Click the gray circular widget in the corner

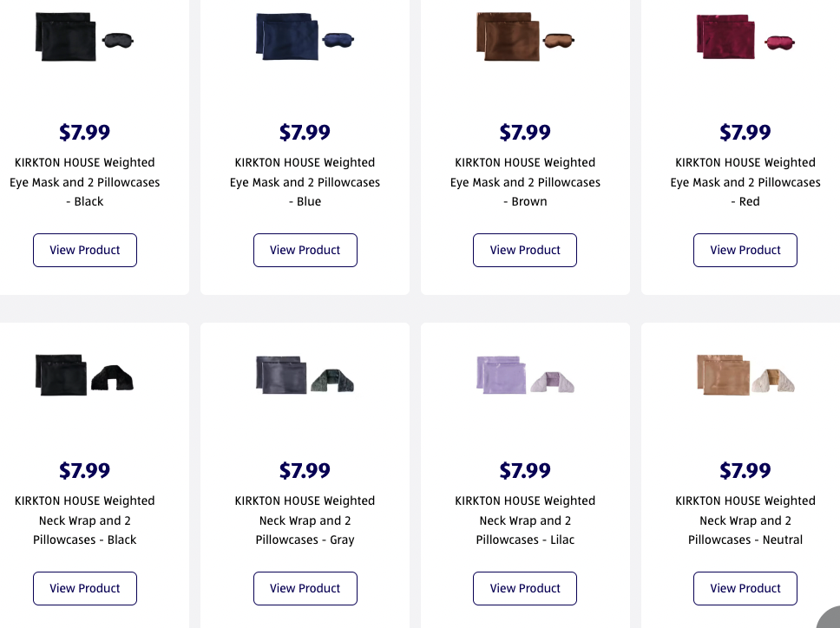[x=831, y=618]
